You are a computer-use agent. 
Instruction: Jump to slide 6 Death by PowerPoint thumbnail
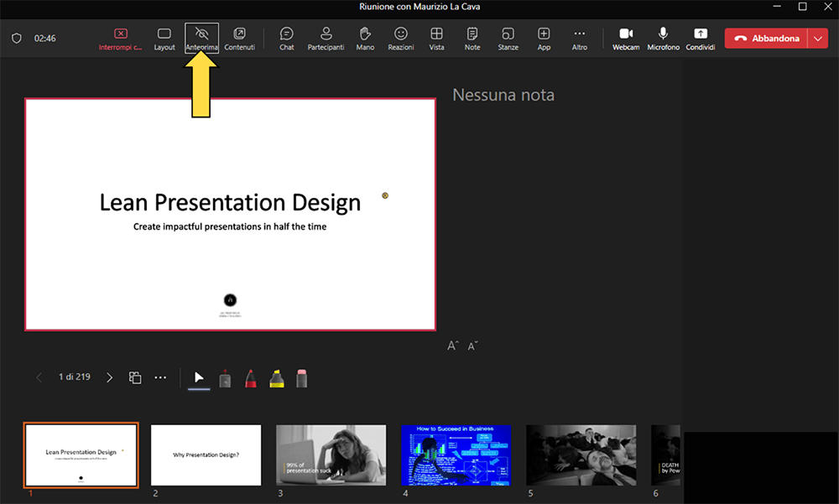pos(665,455)
